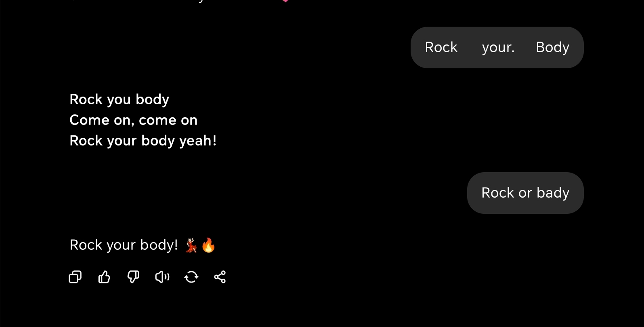The image size is (644, 327).
Task: Click the dancer emoji in the reply
Action: [x=191, y=245]
